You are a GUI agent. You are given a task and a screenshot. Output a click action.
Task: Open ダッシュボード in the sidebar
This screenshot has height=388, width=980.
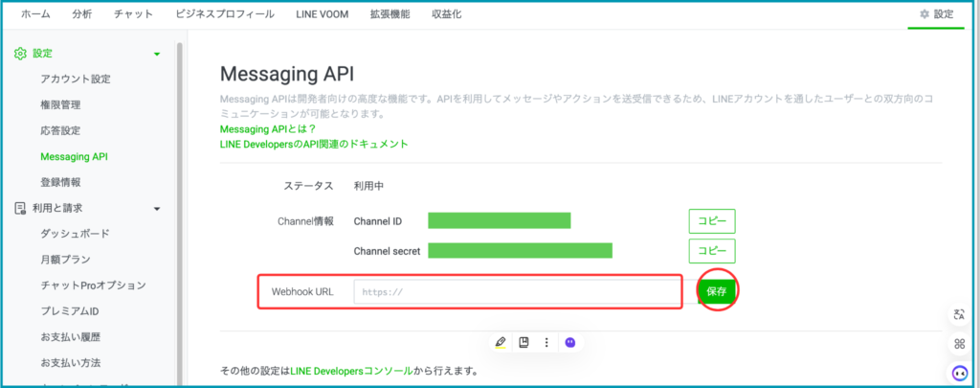(x=75, y=234)
